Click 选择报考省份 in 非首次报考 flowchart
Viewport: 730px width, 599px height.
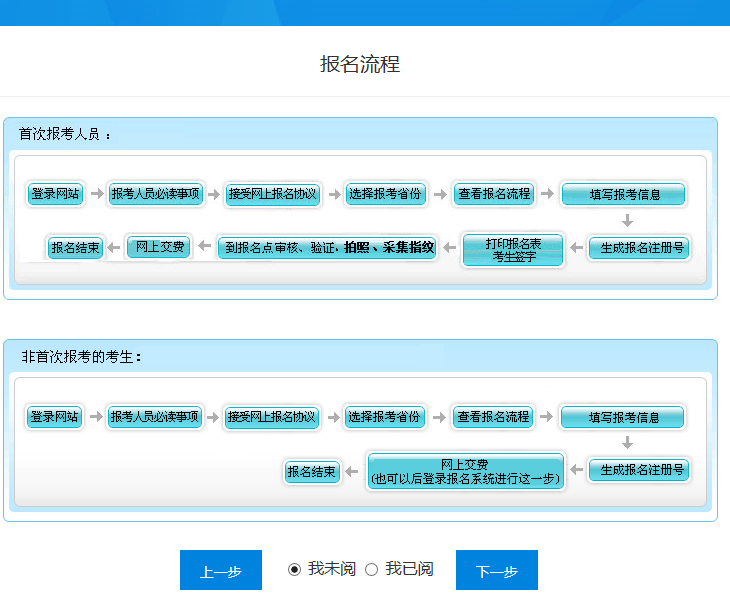384,417
